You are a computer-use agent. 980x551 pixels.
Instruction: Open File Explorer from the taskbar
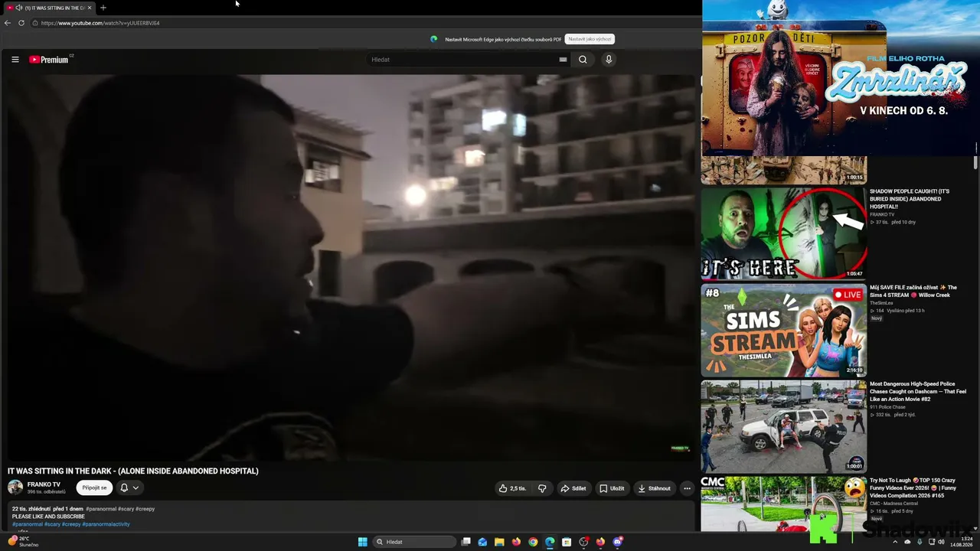pos(499,542)
